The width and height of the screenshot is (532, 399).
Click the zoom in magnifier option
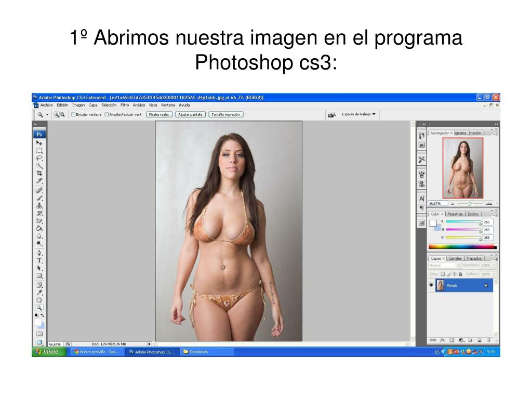click(57, 115)
